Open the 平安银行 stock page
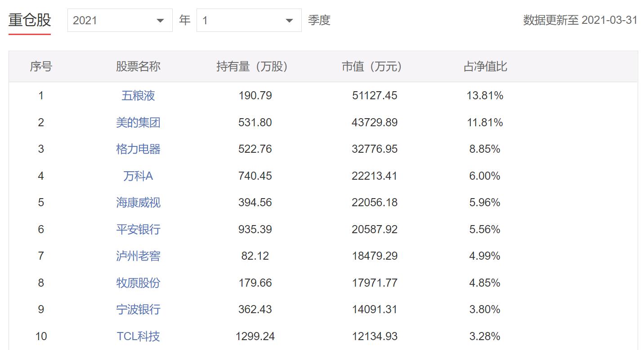 (x=138, y=229)
